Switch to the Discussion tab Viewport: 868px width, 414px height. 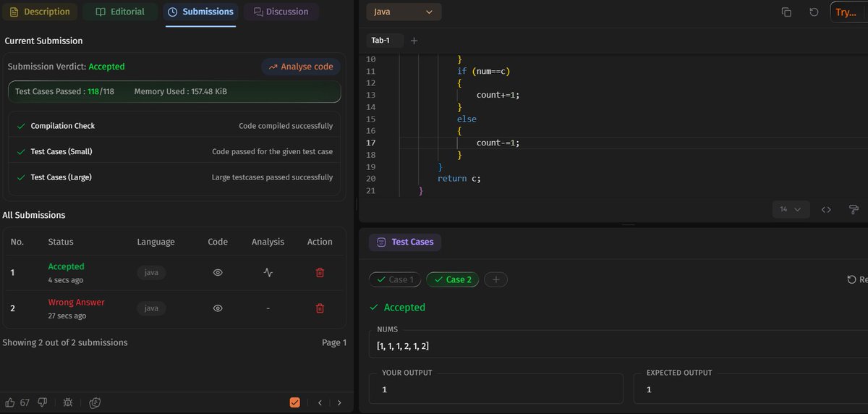pyautogui.click(x=281, y=12)
